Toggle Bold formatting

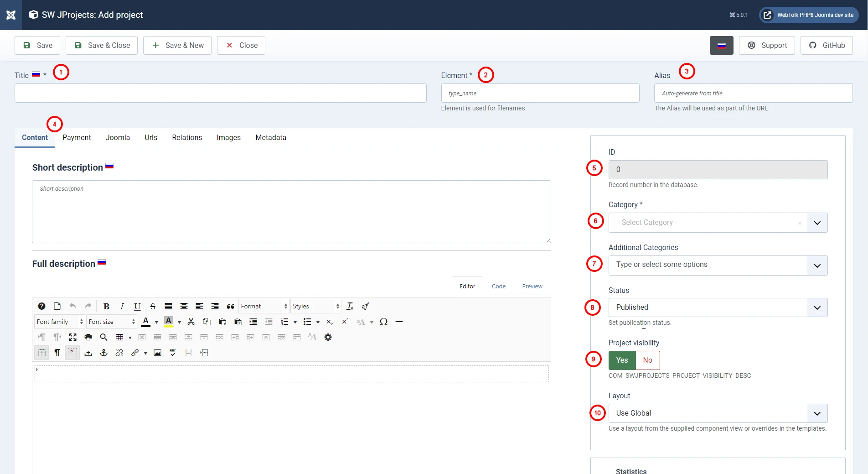click(x=106, y=306)
